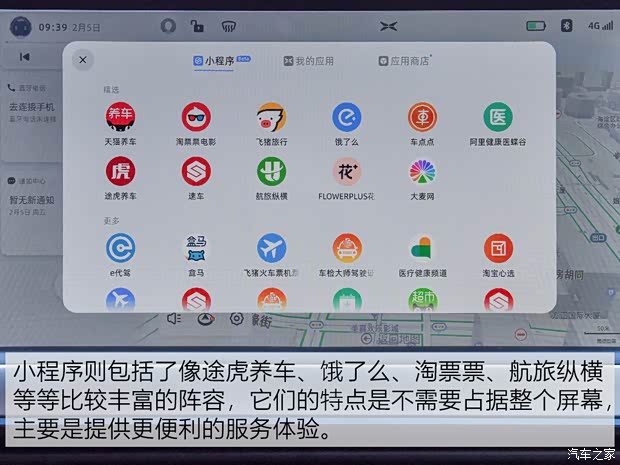Launch the 大麦网 ticket app
The height and width of the screenshot is (465, 620).
422,171
